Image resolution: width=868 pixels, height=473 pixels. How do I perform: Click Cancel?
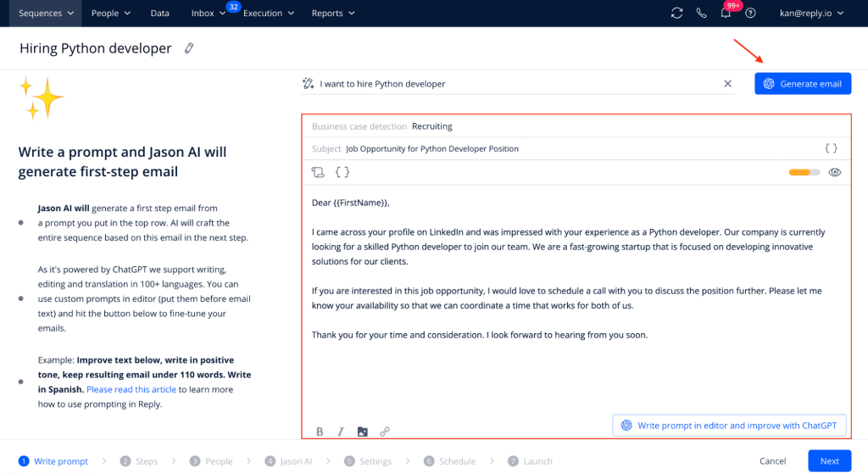tap(772, 461)
